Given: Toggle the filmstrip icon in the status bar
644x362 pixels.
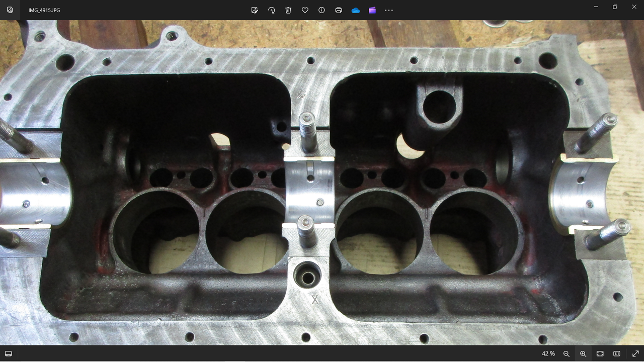Looking at the screenshot, I should (9, 354).
